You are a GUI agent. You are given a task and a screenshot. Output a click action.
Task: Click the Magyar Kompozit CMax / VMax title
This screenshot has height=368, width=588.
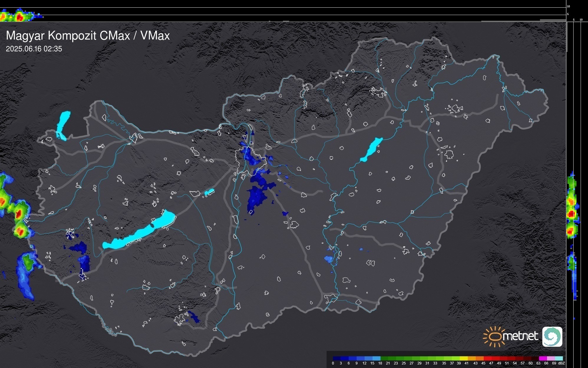(x=88, y=36)
